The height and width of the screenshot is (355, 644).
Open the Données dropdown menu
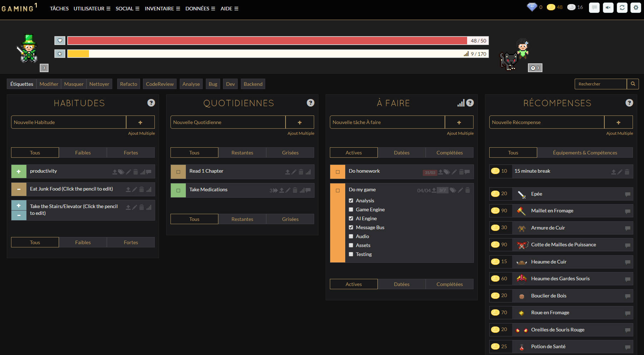(x=200, y=9)
